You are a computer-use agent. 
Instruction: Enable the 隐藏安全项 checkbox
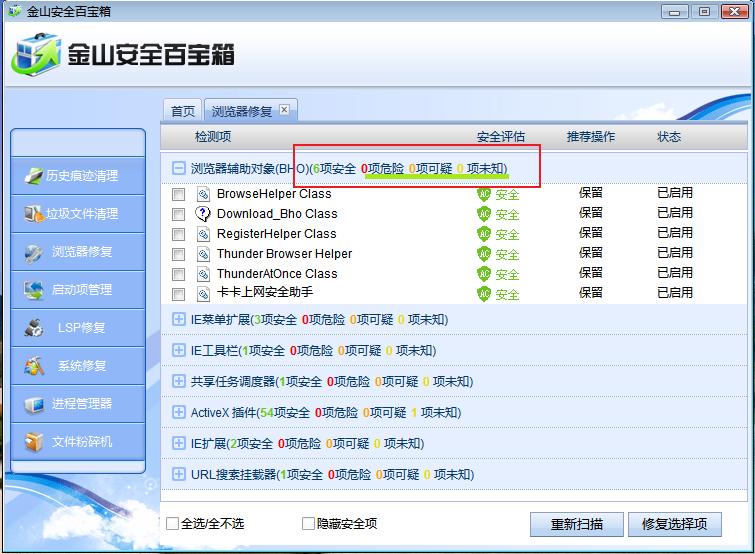[x=308, y=523]
